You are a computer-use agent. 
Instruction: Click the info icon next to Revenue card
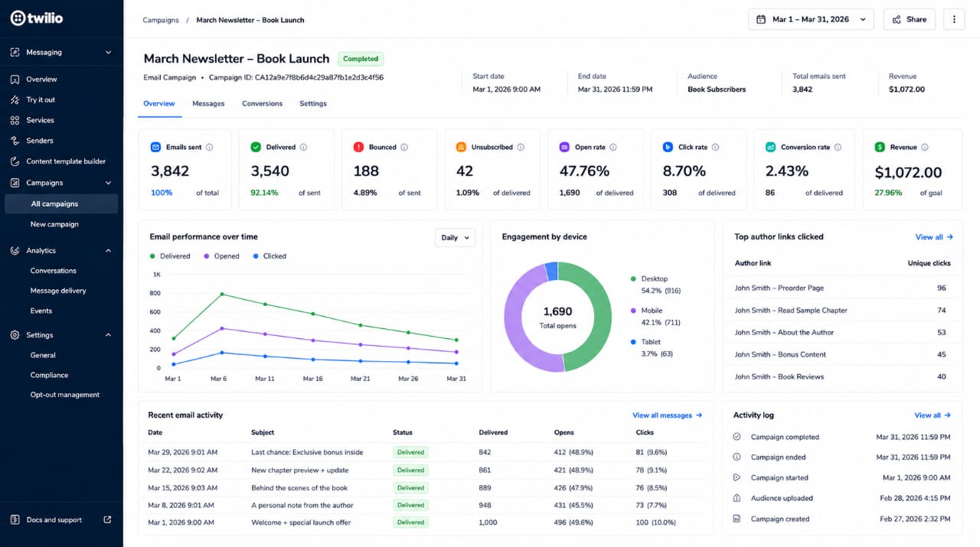tap(925, 147)
